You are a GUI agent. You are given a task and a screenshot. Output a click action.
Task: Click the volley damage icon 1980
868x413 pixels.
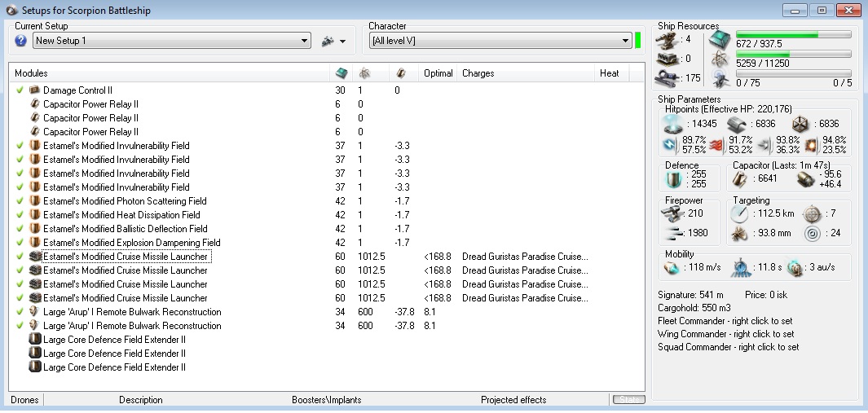[672, 233]
